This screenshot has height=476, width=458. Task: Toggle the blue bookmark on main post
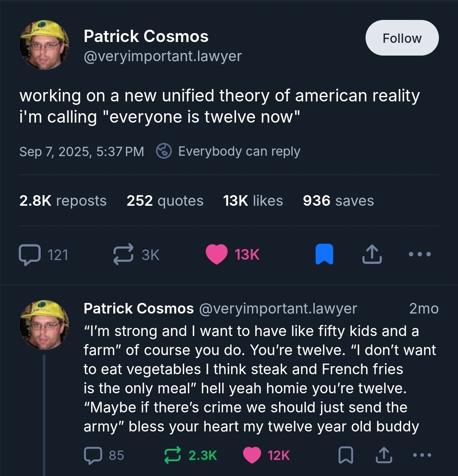(x=324, y=255)
